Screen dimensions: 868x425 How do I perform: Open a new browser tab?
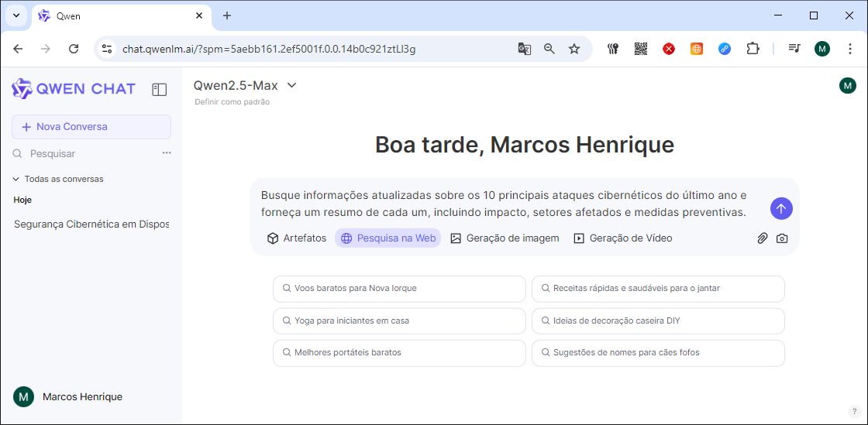point(227,15)
